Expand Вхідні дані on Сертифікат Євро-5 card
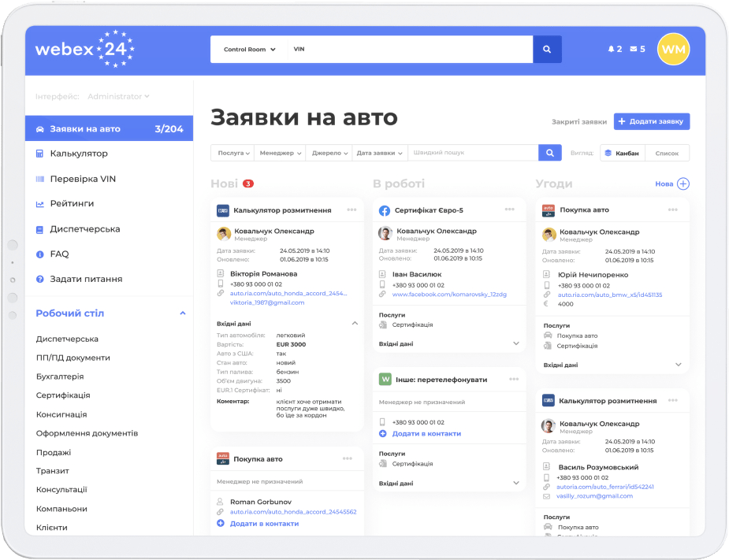Image resolution: width=729 pixels, height=560 pixels. click(x=516, y=343)
